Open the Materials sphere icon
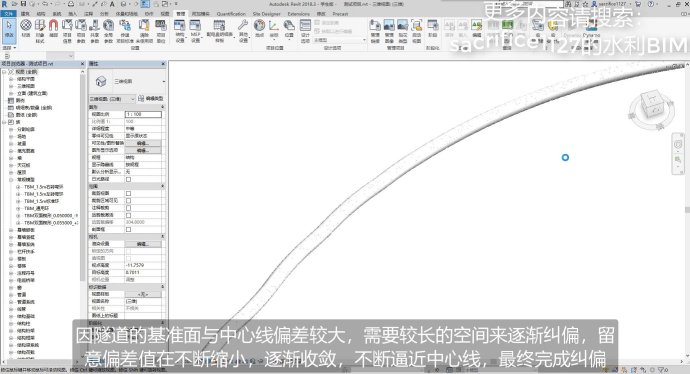690x374 pixels. (26, 27)
